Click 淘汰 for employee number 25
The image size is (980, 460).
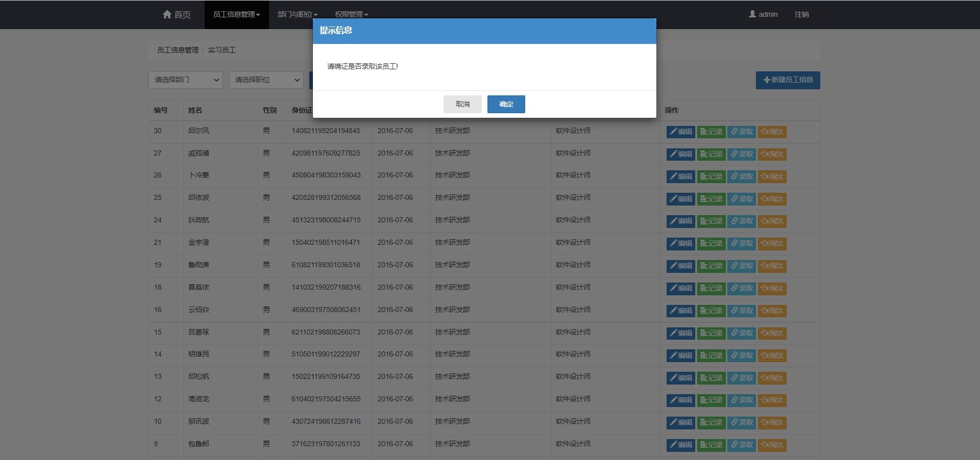click(772, 199)
